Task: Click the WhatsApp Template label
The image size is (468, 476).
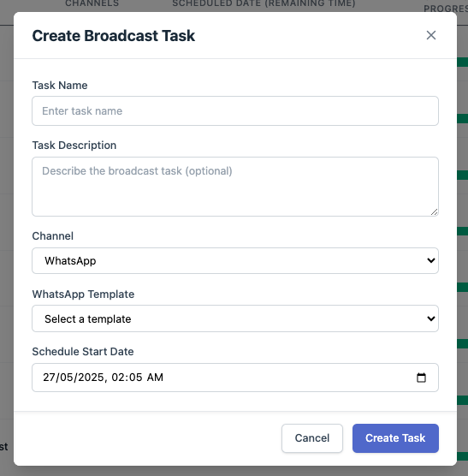Action: [x=83, y=295]
